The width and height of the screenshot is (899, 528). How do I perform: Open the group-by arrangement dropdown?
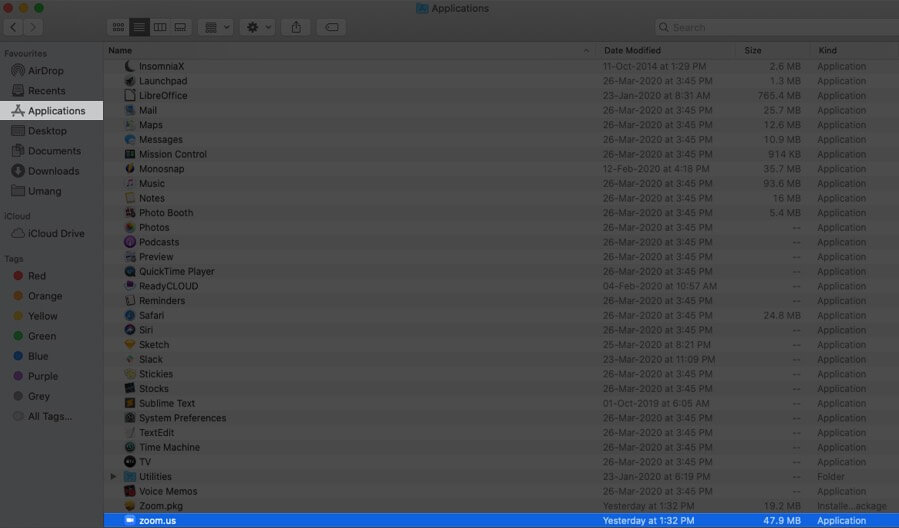(216, 27)
